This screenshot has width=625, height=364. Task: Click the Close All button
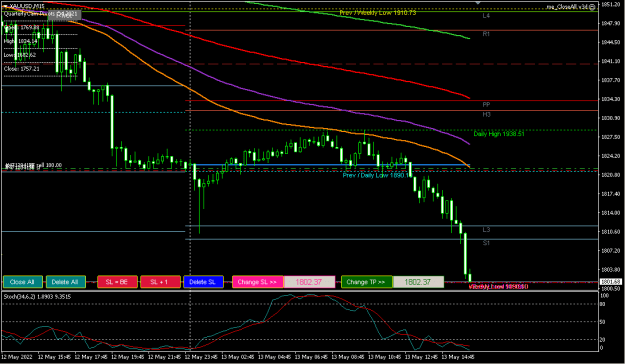tap(22, 282)
